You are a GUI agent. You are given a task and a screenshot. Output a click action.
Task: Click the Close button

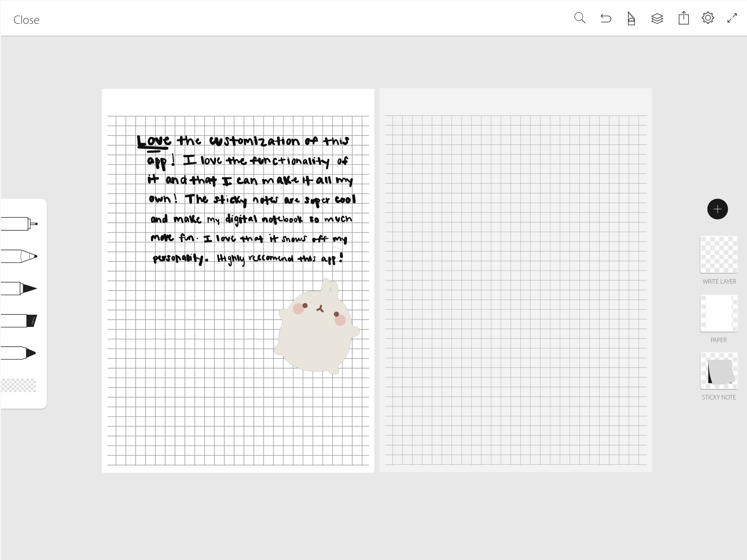point(26,20)
